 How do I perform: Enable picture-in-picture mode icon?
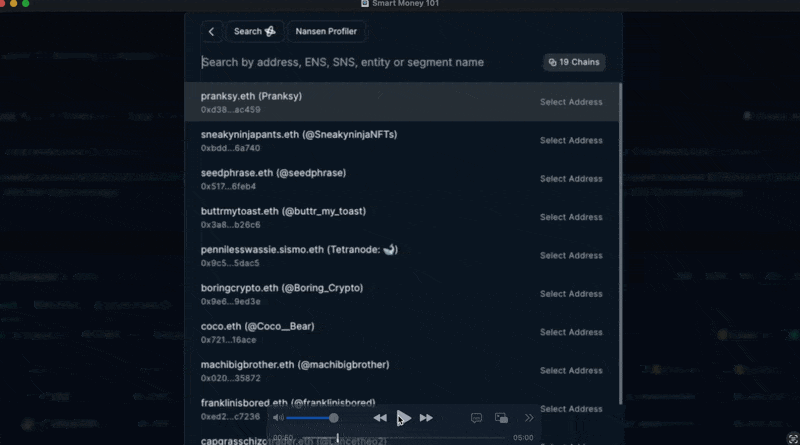coord(501,418)
